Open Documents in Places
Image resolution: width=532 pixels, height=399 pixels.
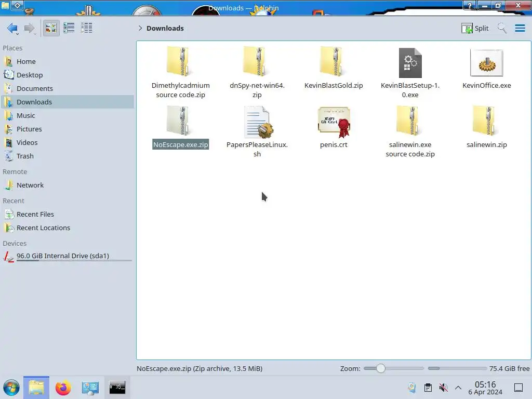click(x=67, y=88)
